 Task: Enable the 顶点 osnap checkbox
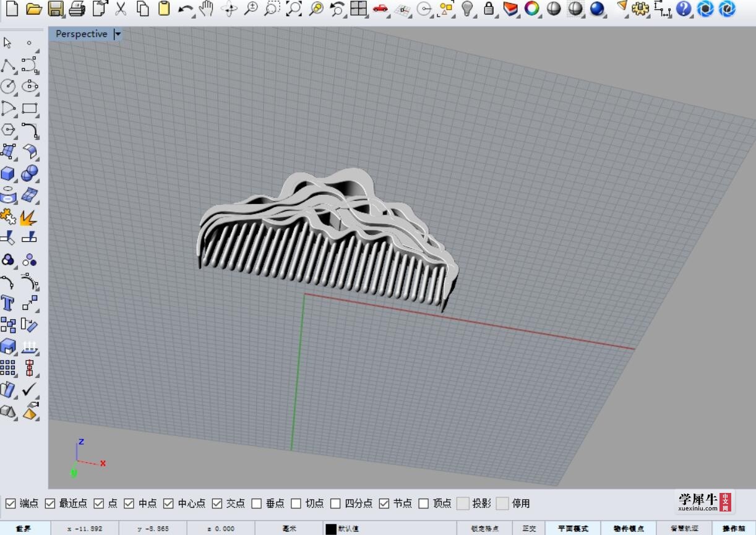pyautogui.click(x=424, y=503)
